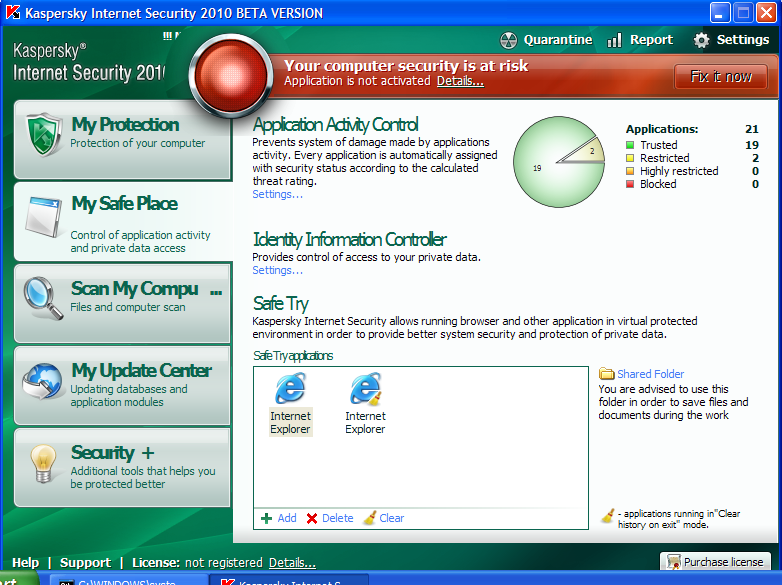Click the green Trusted legend swatch

630,145
